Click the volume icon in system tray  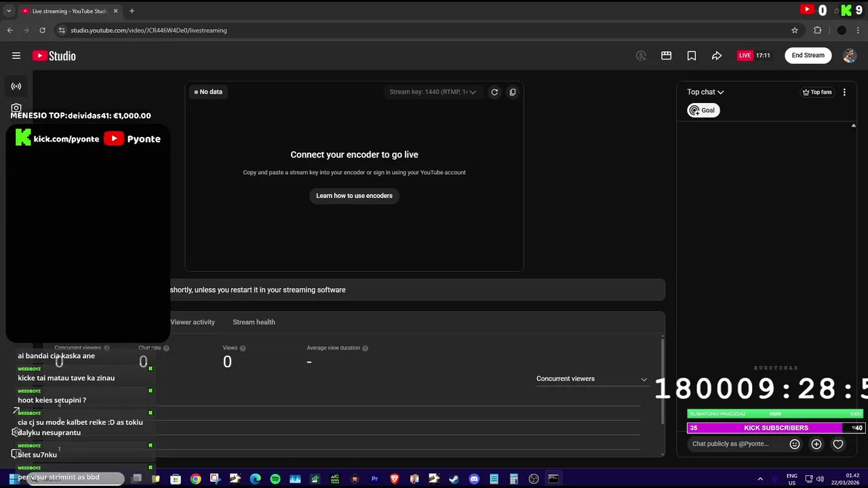pyautogui.click(x=820, y=479)
